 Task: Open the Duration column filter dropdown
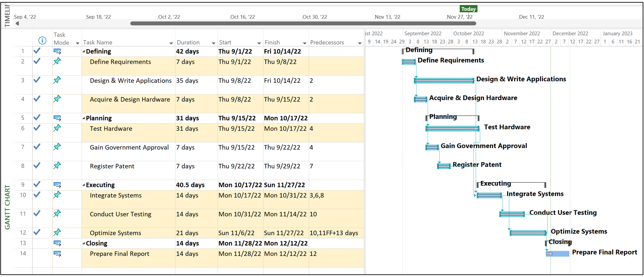(213, 43)
